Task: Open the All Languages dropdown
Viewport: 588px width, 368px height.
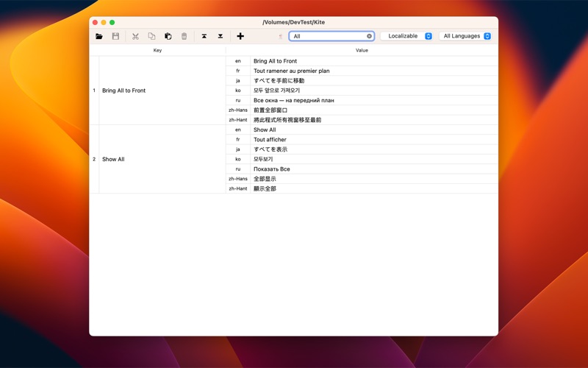Action: (465, 36)
